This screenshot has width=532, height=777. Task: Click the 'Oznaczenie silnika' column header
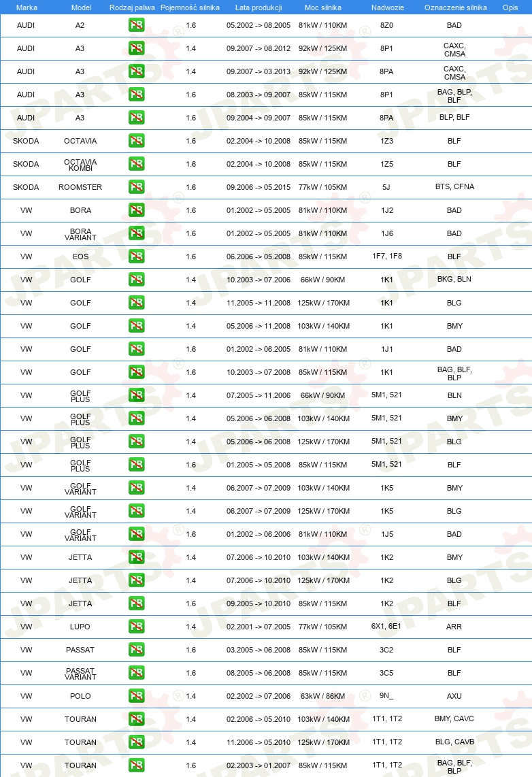[456, 7]
